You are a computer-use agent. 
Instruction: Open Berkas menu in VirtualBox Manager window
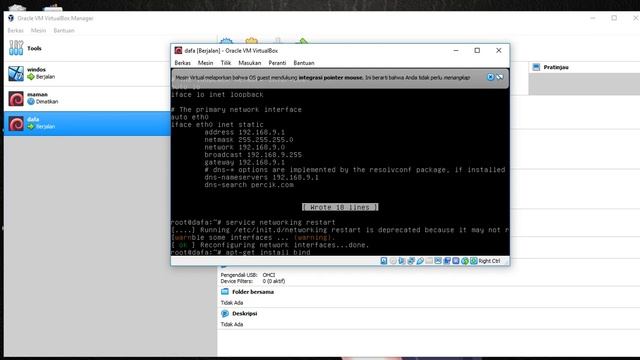click(16, 31)
